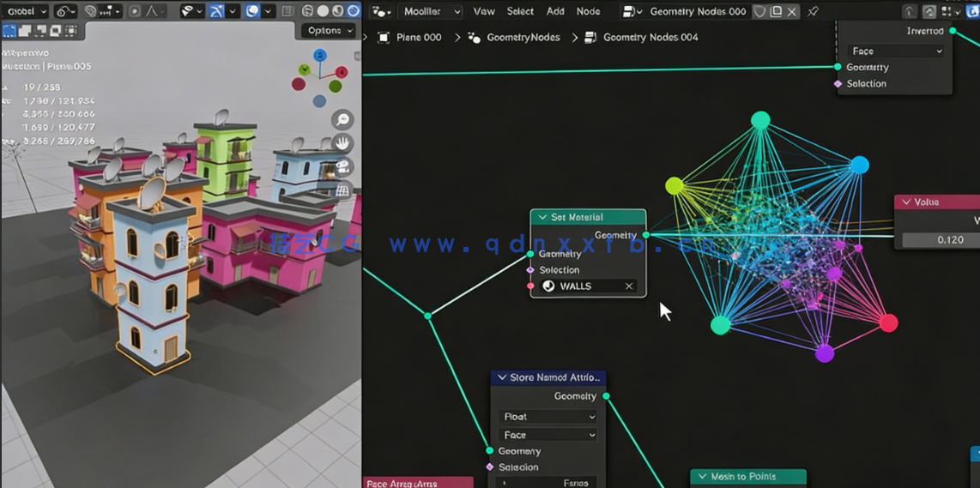Open the Node menu in node editor

click(588, 11)
